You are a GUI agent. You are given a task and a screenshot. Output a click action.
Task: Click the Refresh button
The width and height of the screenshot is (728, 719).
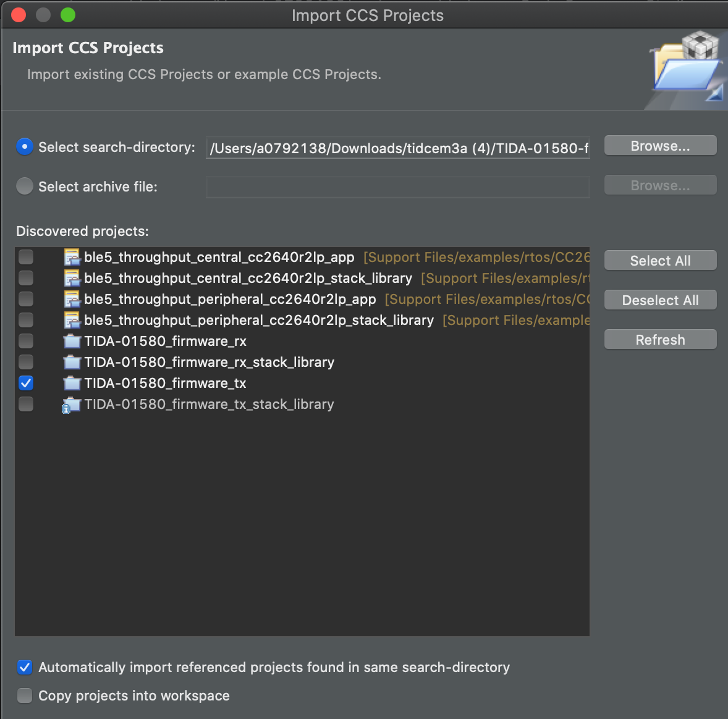click(x=660, y=339)
